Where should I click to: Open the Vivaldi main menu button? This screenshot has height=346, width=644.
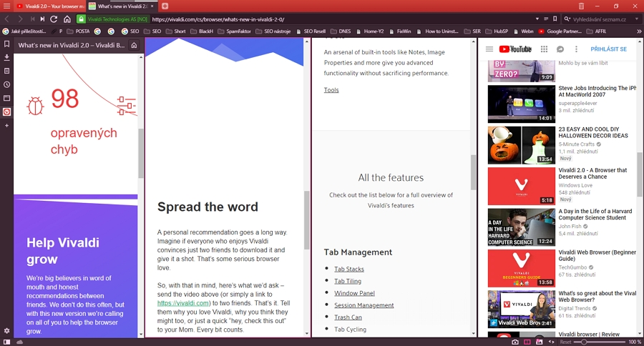6,6
